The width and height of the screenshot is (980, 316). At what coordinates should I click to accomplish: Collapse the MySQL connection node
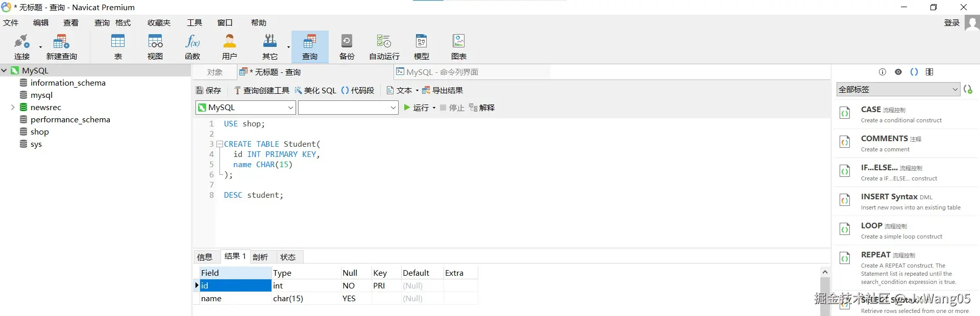[x=4, y=70]
